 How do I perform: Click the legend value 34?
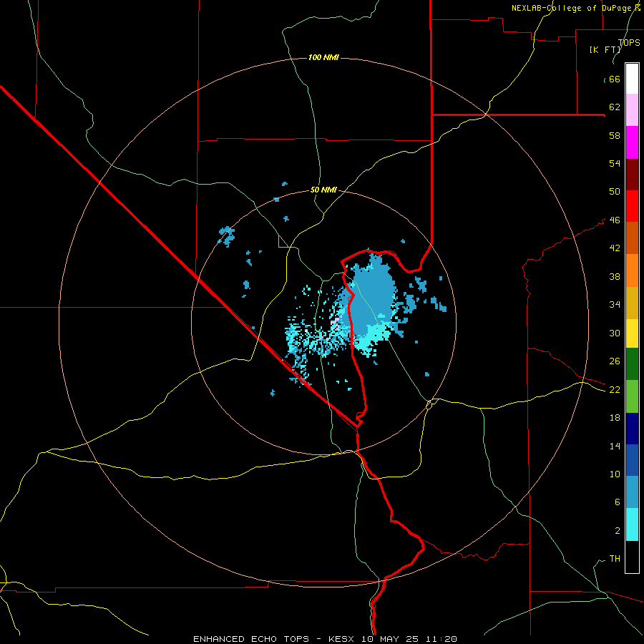(x=615, y=305)
